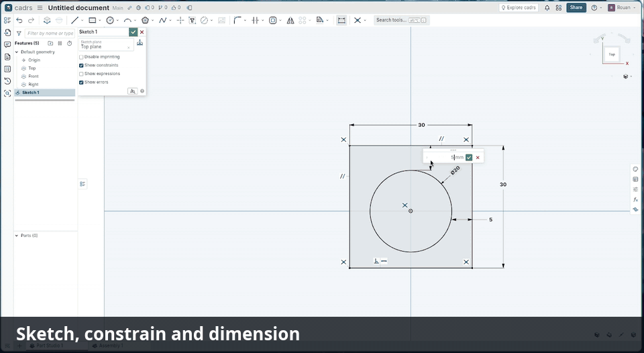
Task: Expand the Rectangle tool dropdown arrow
Action: tap(100, 21)
